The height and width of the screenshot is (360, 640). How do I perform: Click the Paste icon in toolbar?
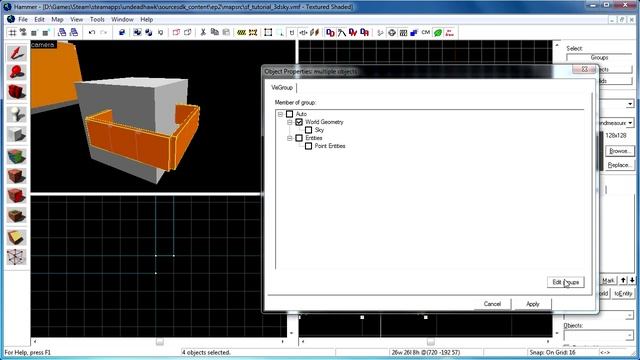point(226,33)
